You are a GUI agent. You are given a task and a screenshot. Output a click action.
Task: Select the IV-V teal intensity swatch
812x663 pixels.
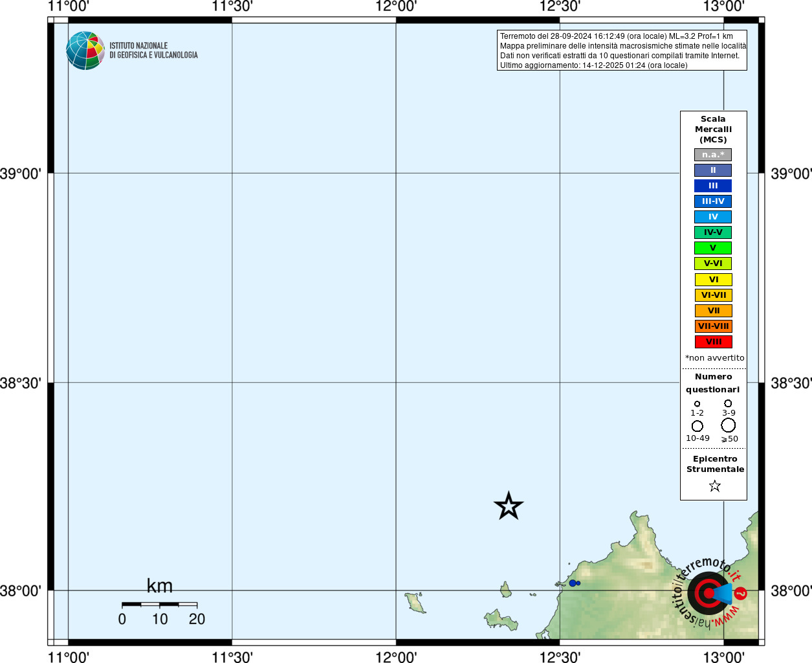pos(713,232)
